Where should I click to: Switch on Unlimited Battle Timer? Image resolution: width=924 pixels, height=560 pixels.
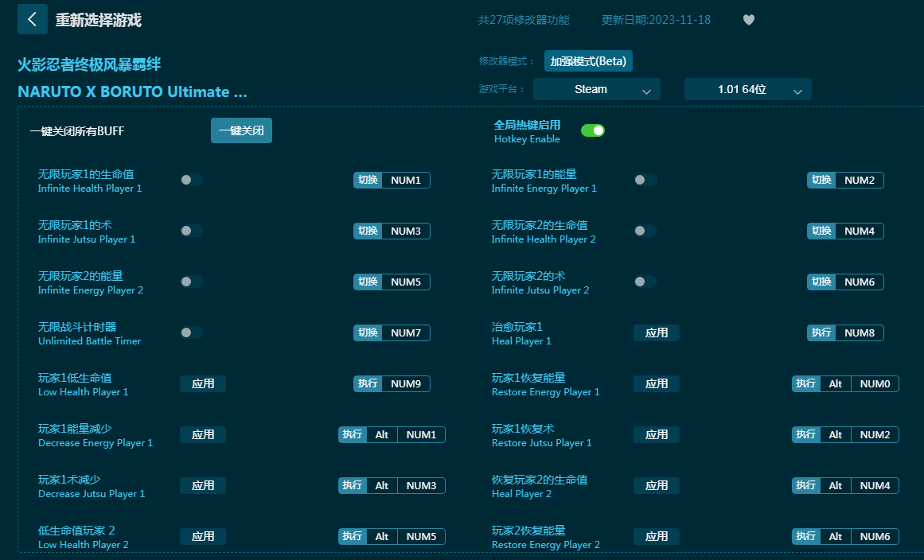191,333
